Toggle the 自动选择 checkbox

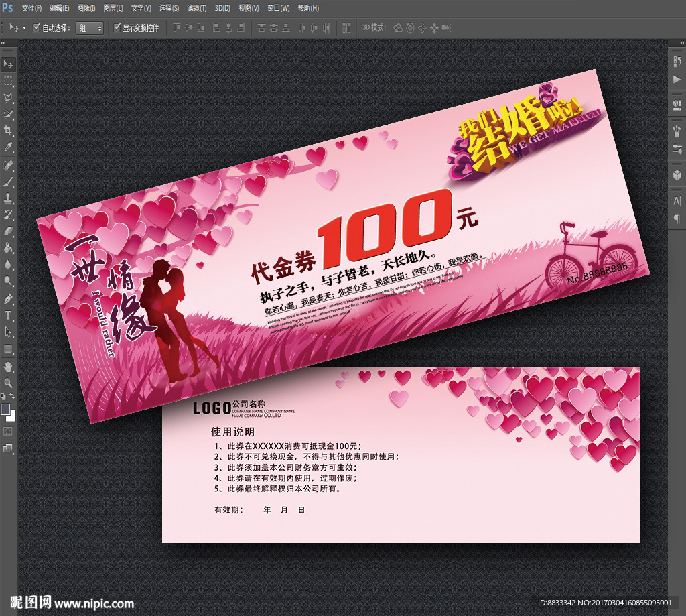37,27
